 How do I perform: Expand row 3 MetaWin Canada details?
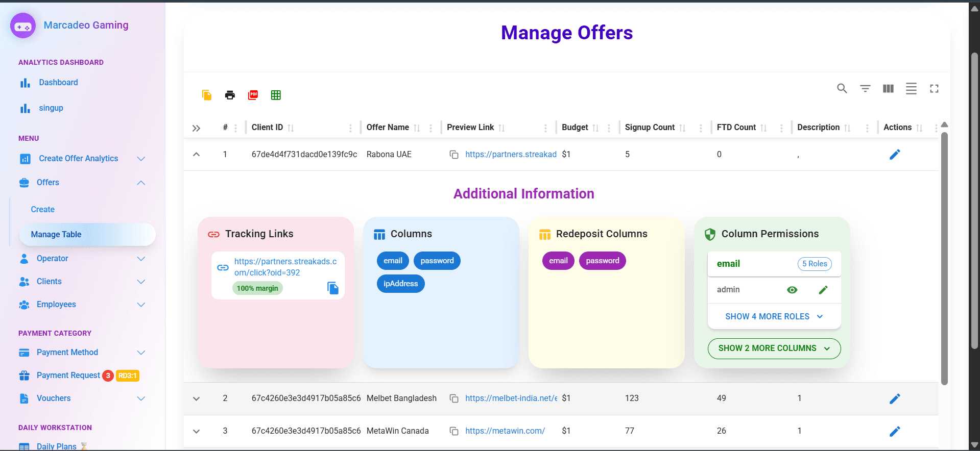tap(196, 431)
